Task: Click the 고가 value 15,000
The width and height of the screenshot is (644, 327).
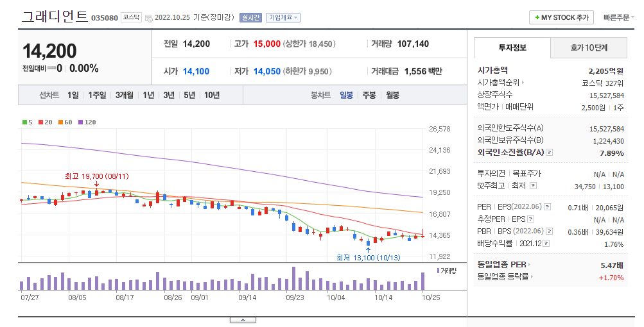Action: [267, 44]
